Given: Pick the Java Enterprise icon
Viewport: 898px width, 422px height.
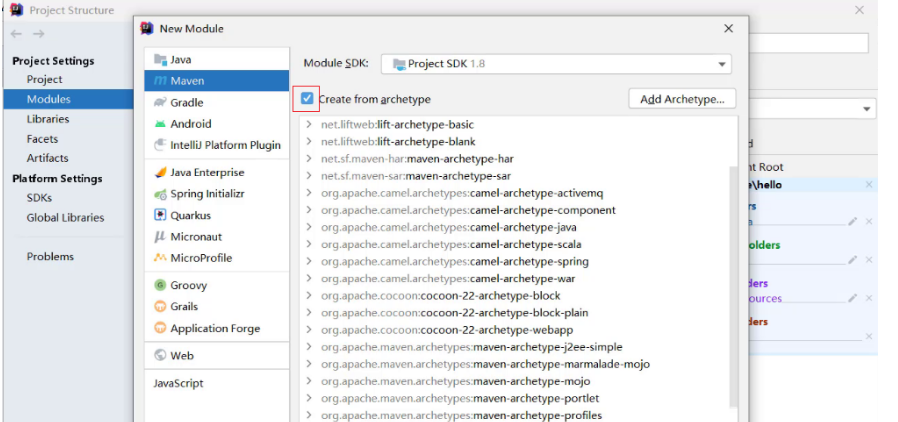Looking at the screenshot, I should coord(160,172).
